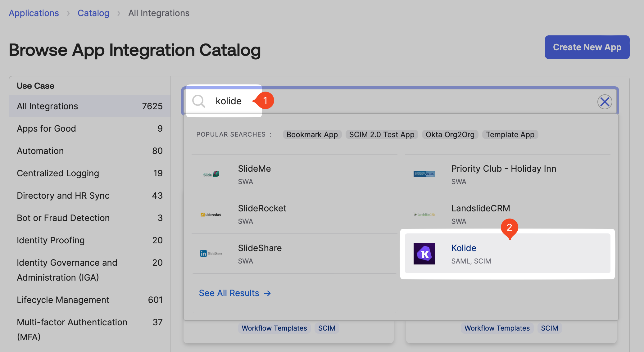The image size is (644, 352).
Task: Filter by Directory and HR Sync
Action: [90, 196]
